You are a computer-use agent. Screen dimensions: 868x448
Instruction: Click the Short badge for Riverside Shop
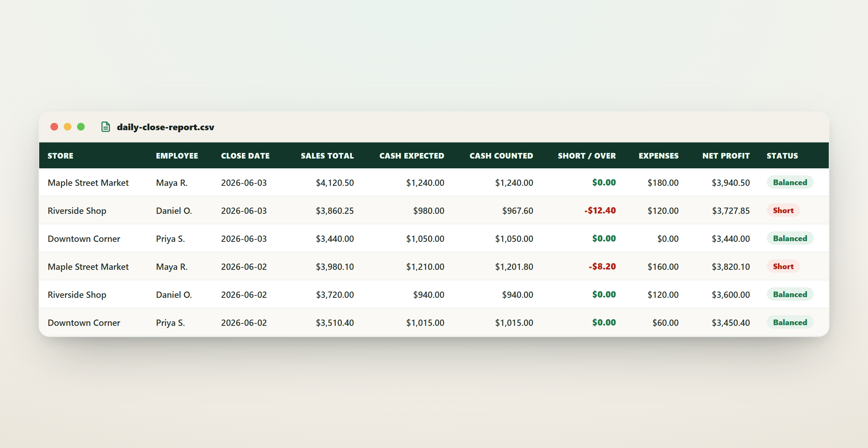(783, 210)
